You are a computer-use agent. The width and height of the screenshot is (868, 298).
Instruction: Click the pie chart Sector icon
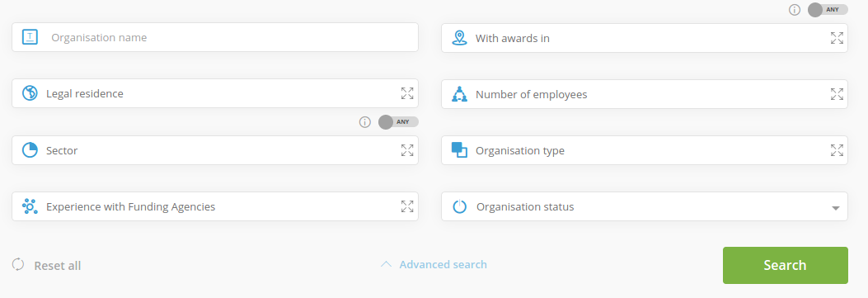(30, 150)
